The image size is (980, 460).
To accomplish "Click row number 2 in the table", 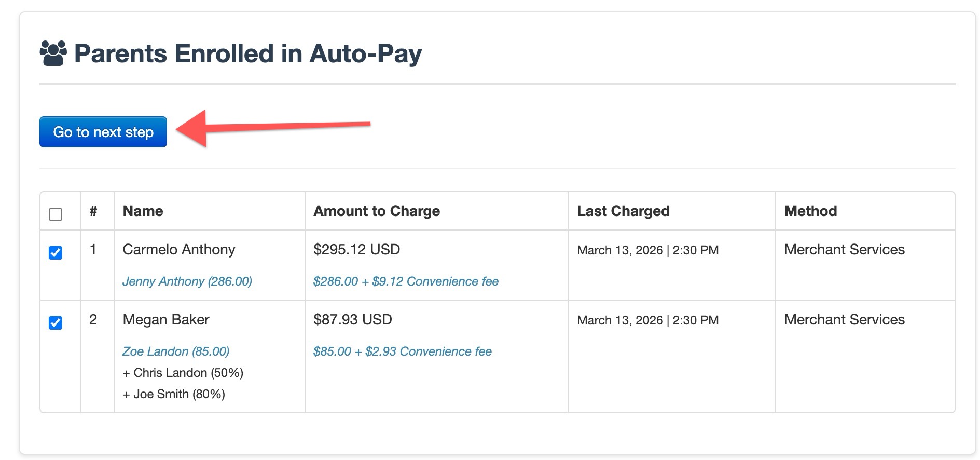I will (x=93, y=320).
